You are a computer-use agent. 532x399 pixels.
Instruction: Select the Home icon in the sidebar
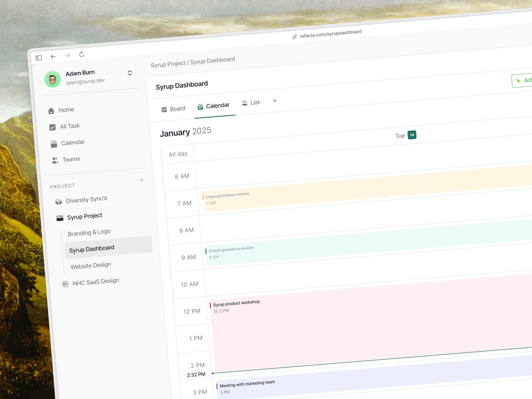(x=52, y=110)
